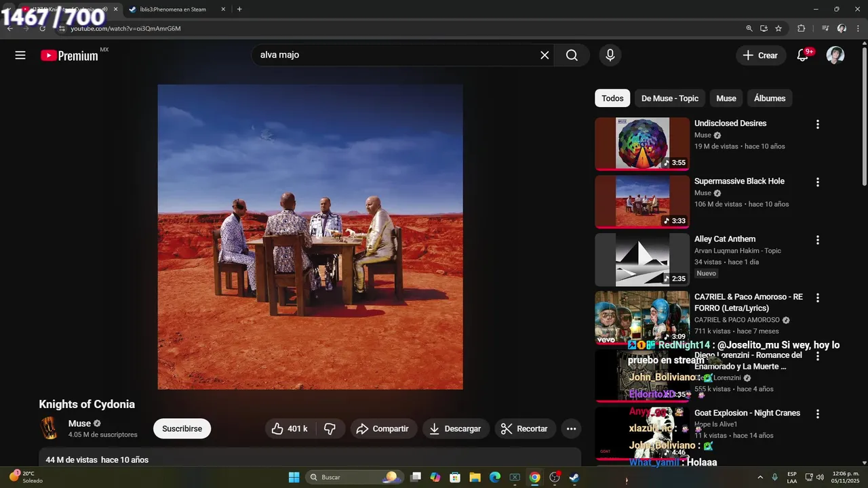
Task: Open the Crear menu
Action: (x=761, y=56)
